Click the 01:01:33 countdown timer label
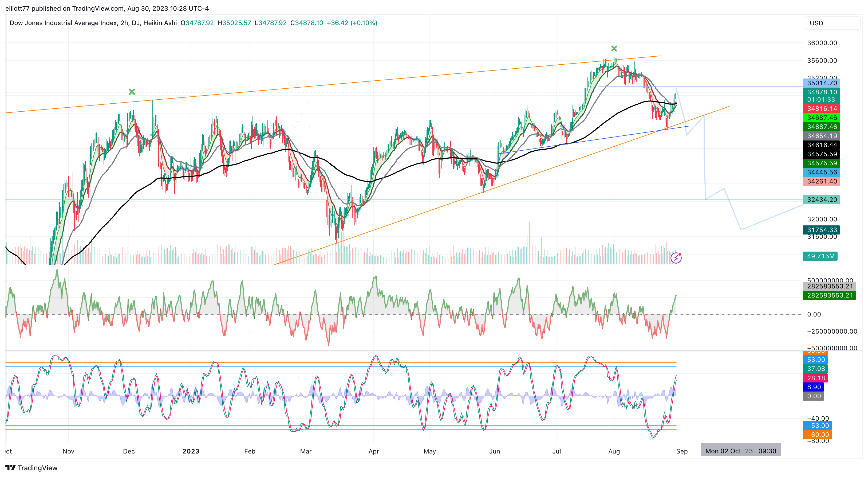This screenshot has width=868, height=477. click(x=821, y=100)
